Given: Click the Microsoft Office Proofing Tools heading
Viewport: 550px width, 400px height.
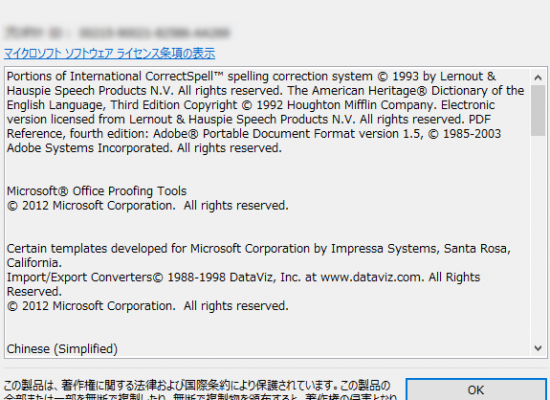Looking at the screenshot, I should click(x=97, y=191).
